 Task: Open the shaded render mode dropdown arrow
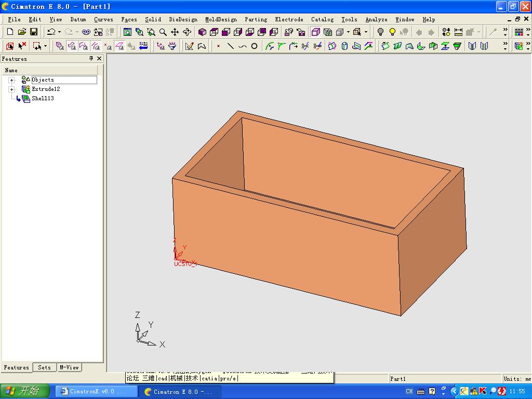point(348,32)
